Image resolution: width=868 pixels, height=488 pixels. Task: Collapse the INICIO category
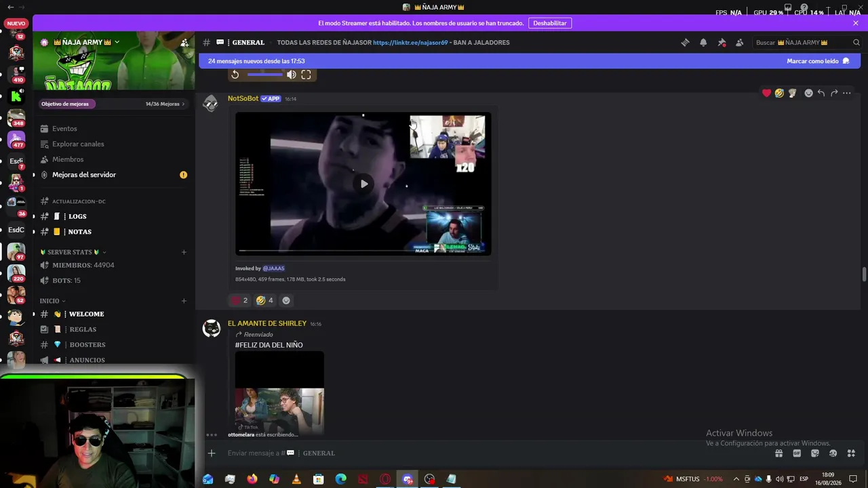click(x=53, y=301)
